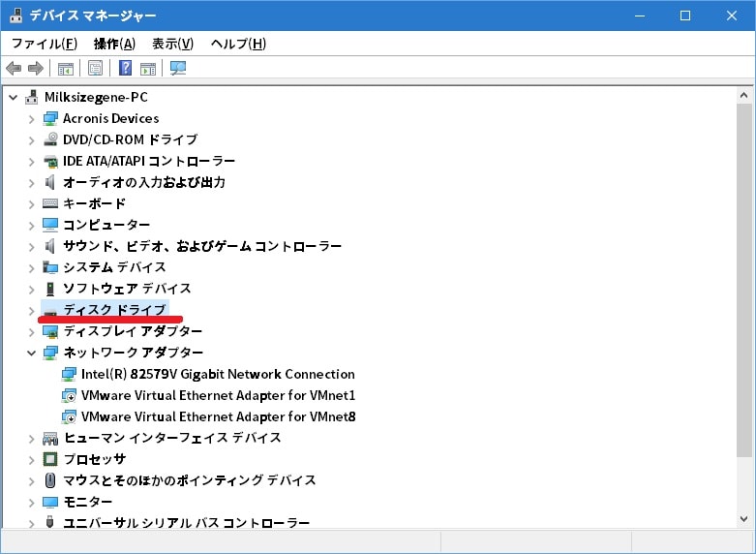Expand the ソフトウェア デバイス node
The height and width of the screenshot is (554, 756).
31,290
